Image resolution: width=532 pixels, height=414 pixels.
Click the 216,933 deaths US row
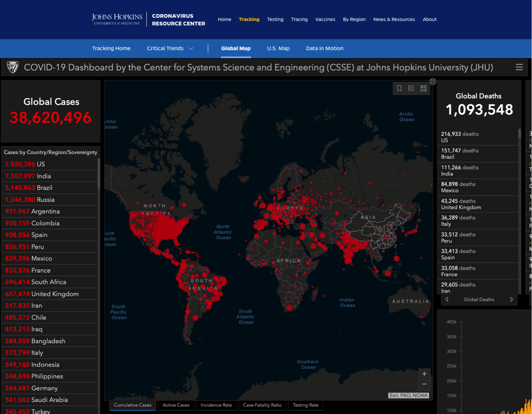(x=478, y=137)
